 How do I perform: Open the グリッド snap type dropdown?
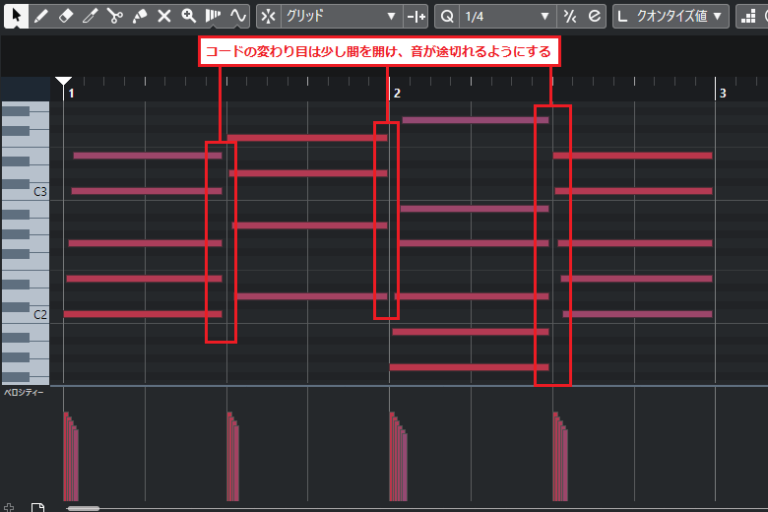(x=340, y=16)
